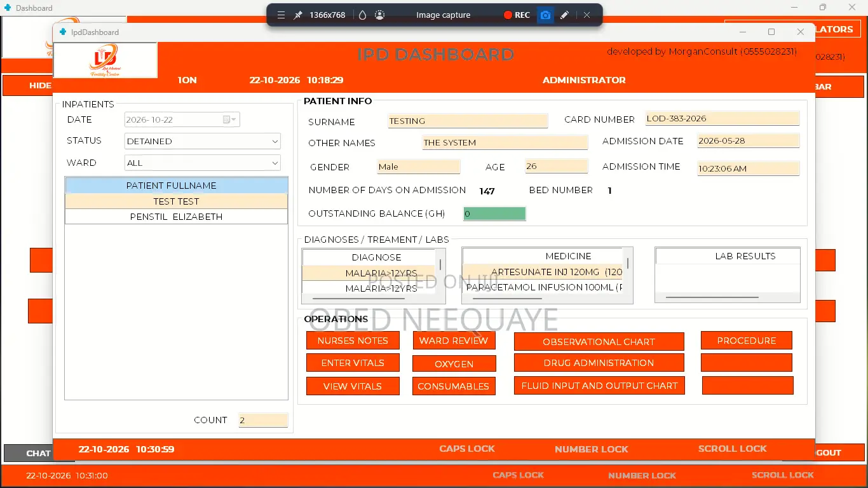Click the pen annotation icon in capture toolbar

coord(564,15)
